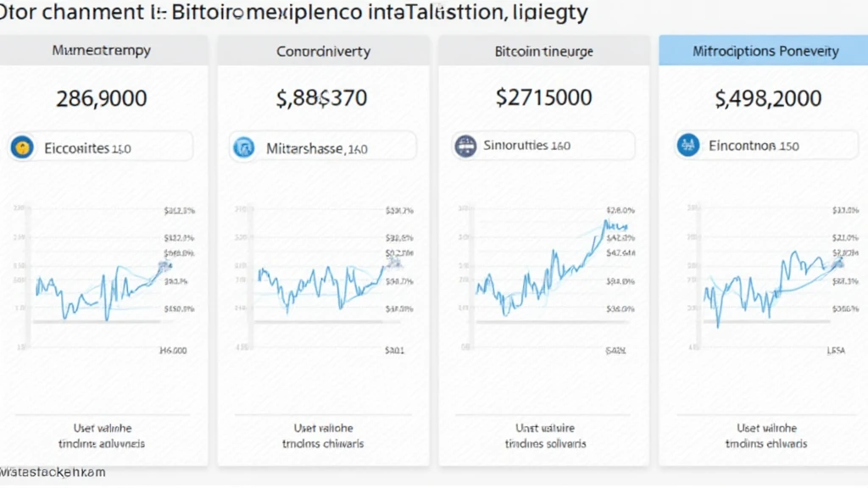Open the Sintoruities 160 selector

point(544,146)
